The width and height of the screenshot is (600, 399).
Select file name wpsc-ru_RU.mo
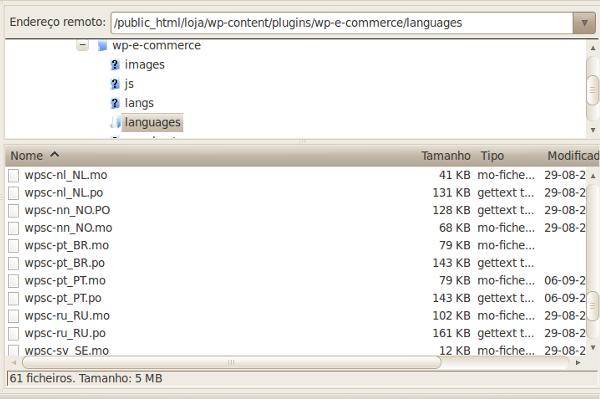point(67,316)
